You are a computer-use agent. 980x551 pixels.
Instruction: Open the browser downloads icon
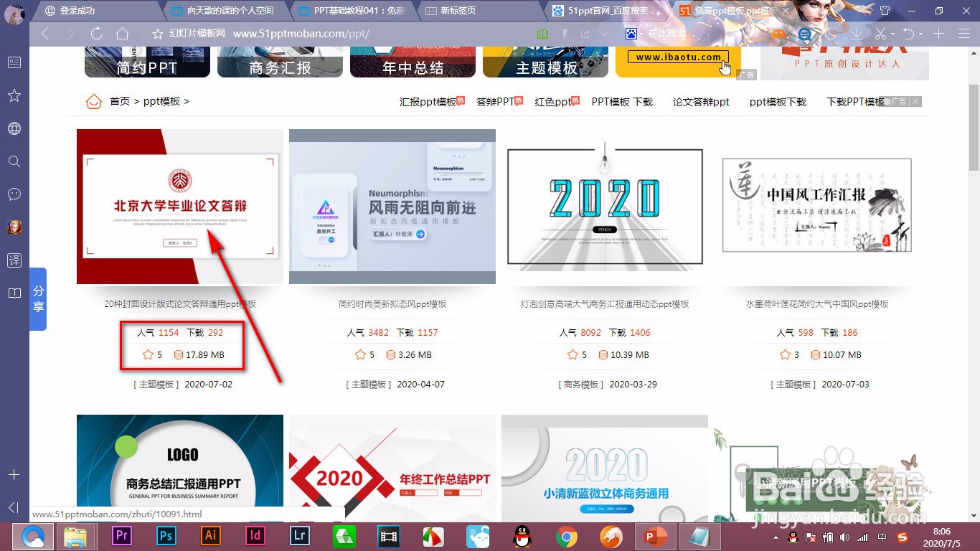[x=856, y=34]
